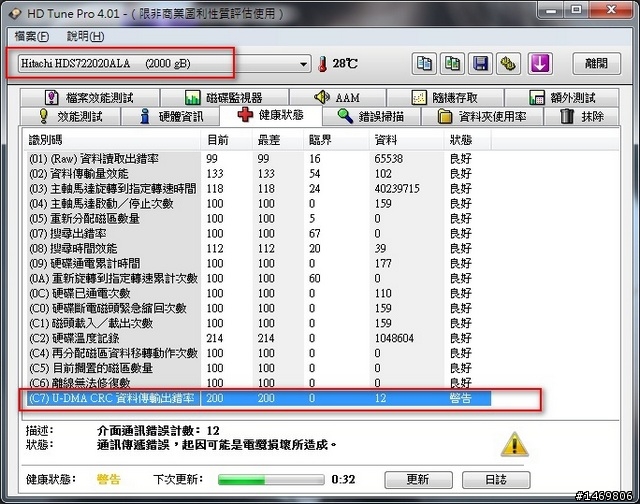
Task: Maximize the HD Tune Pro window
Action: (x=576, y=10)
